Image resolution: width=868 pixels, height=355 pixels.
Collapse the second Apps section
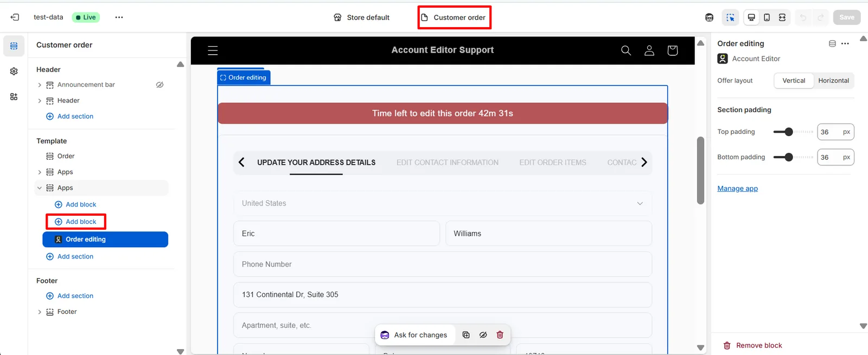tap(40, 188)
